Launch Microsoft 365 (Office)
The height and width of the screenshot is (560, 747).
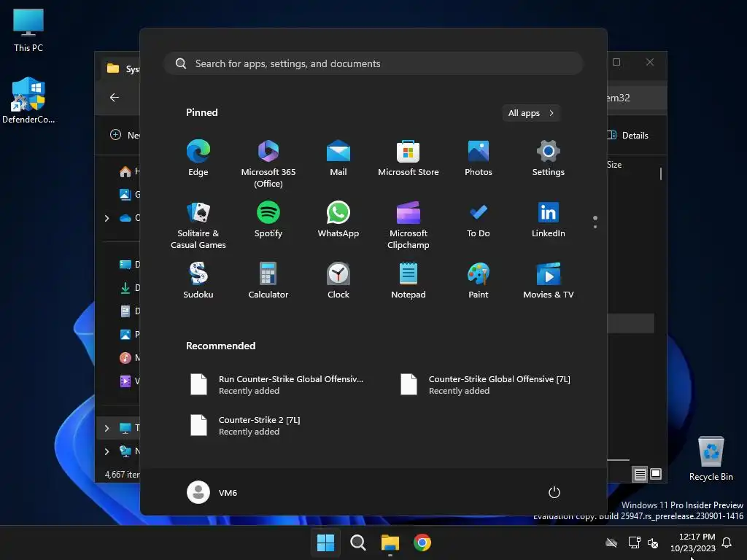click(x=268, y=163)
